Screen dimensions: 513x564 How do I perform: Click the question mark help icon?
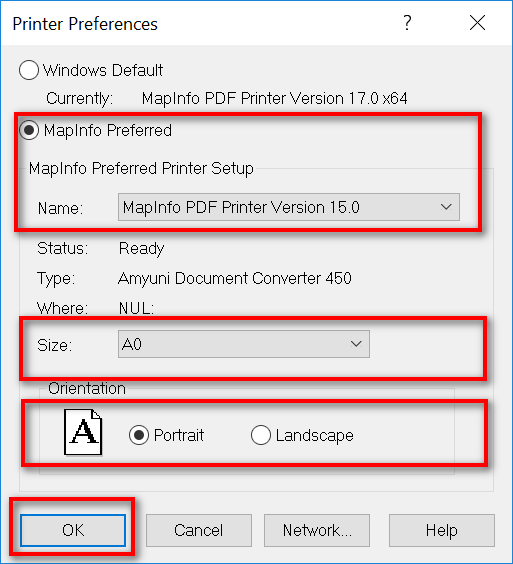coord(407,23)
